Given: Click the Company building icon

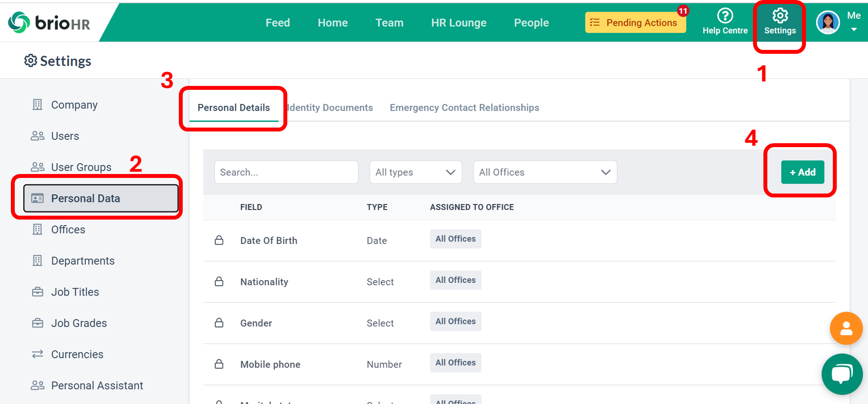Looking at the screenshot, I should pos(38,105).
